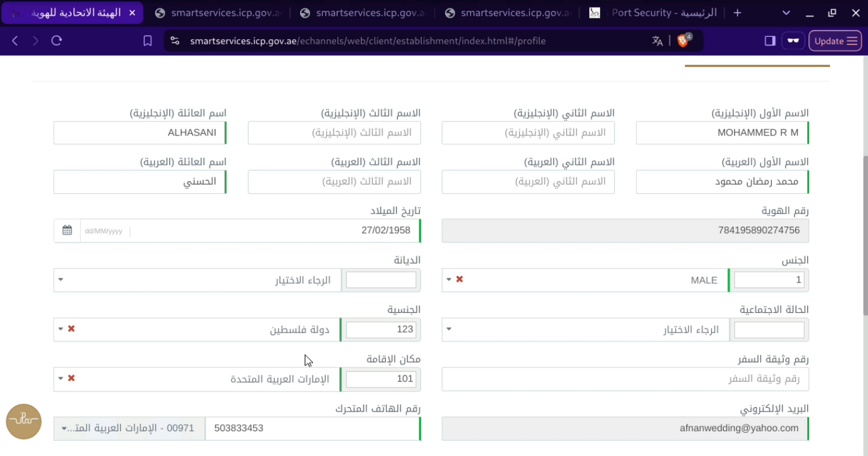Click the address bar URL

[367, 41]
